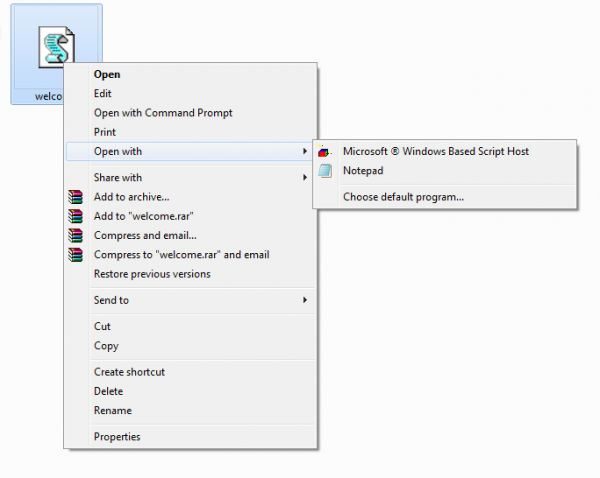Open Properties from the context menu

[190, 437]
